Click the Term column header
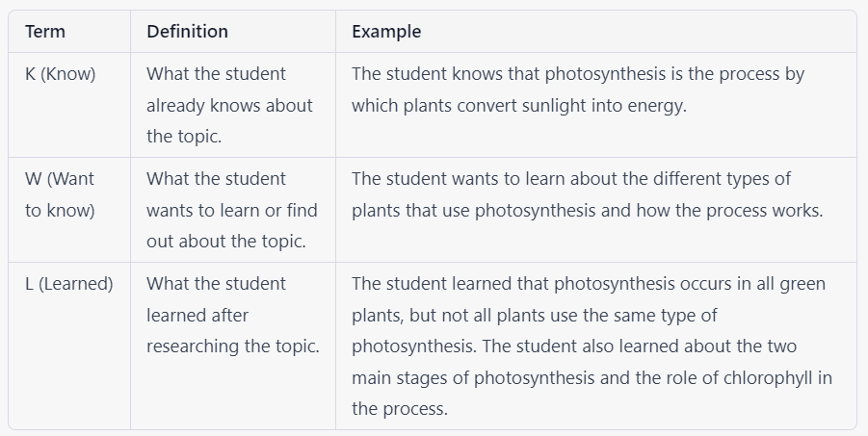Viewport: 868px width, 436px height. pyautogui.click(x=45, y=32)
